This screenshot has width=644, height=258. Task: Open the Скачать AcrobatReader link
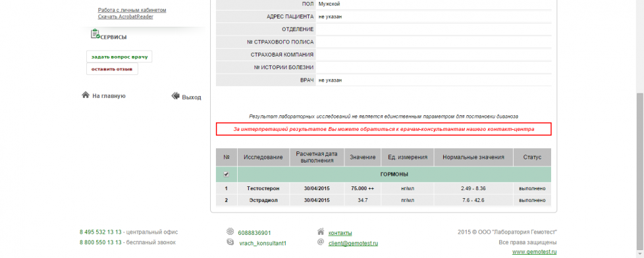(x=125, y=16)
